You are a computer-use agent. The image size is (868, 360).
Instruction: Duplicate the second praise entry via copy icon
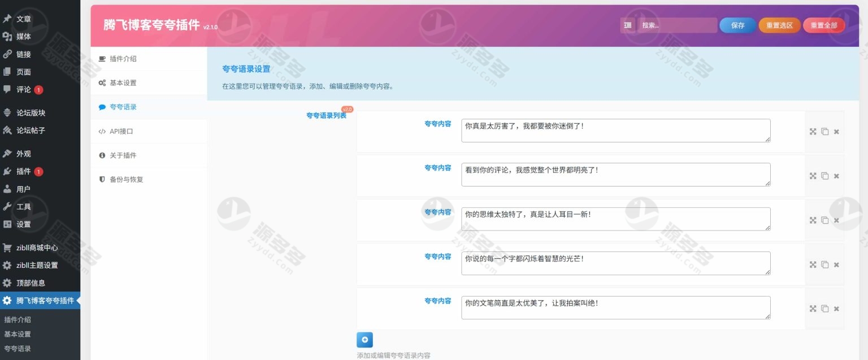coord(824,176)
